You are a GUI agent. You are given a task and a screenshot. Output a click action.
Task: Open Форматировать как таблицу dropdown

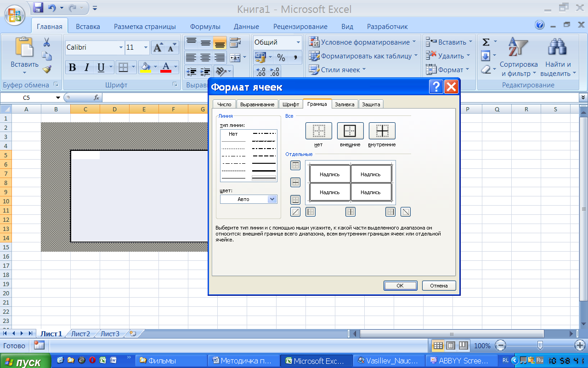point(363,56)
